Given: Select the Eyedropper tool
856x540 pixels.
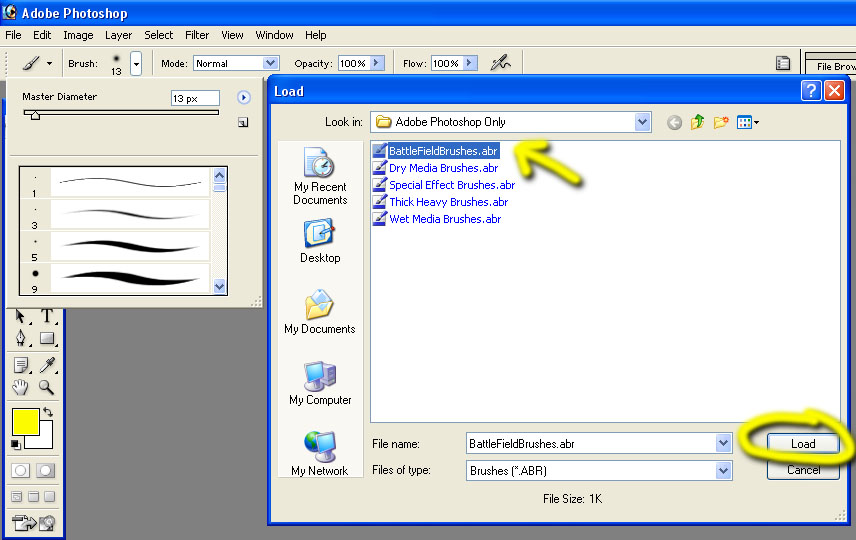Looking at the screenshot, I should click(46, 365).
